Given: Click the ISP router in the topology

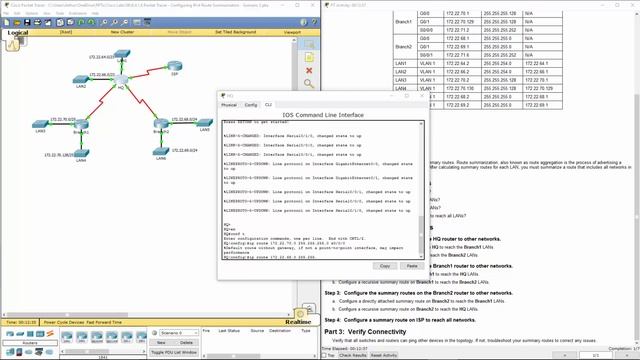Looking at the screenshot, I should [175, 66].
